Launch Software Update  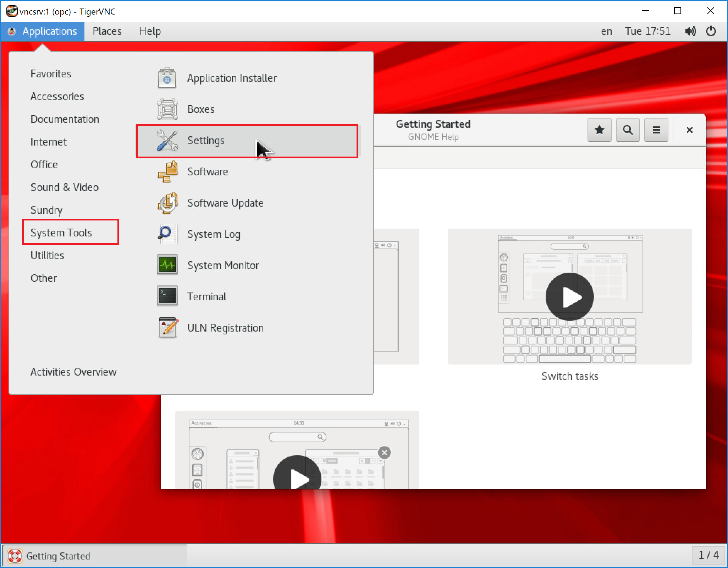[x=225, y=203]
